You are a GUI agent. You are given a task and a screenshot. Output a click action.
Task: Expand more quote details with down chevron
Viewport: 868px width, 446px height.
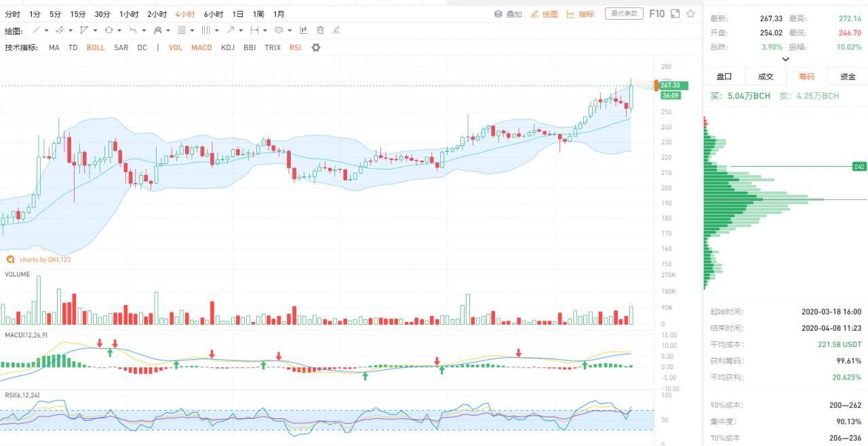785,59
